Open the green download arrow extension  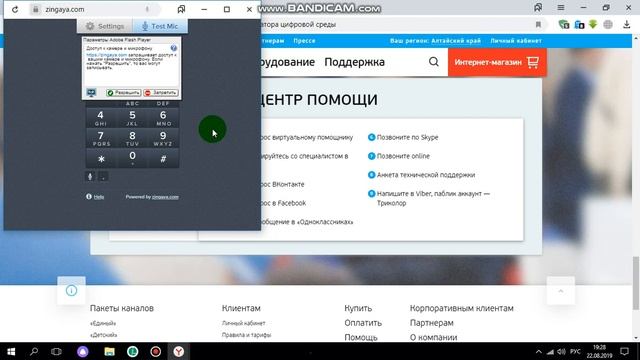click(593, 24)
